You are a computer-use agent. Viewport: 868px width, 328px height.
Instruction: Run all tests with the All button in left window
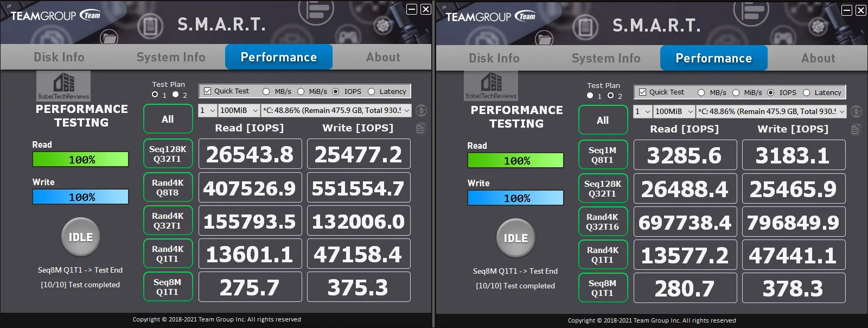[x=168, y=119]
